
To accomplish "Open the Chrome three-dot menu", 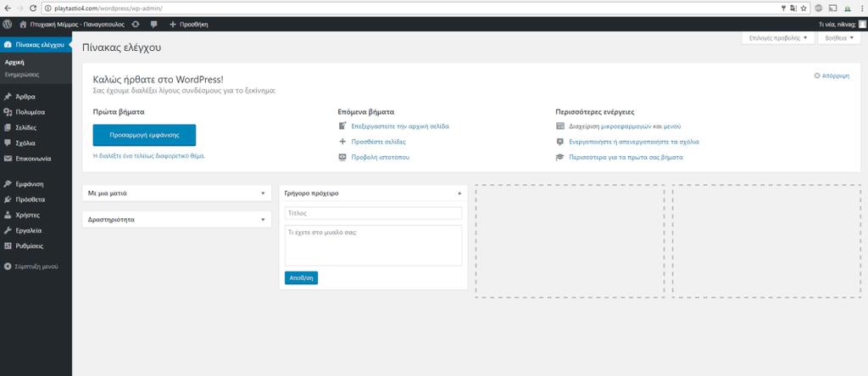I will click(x=861, y=8).
